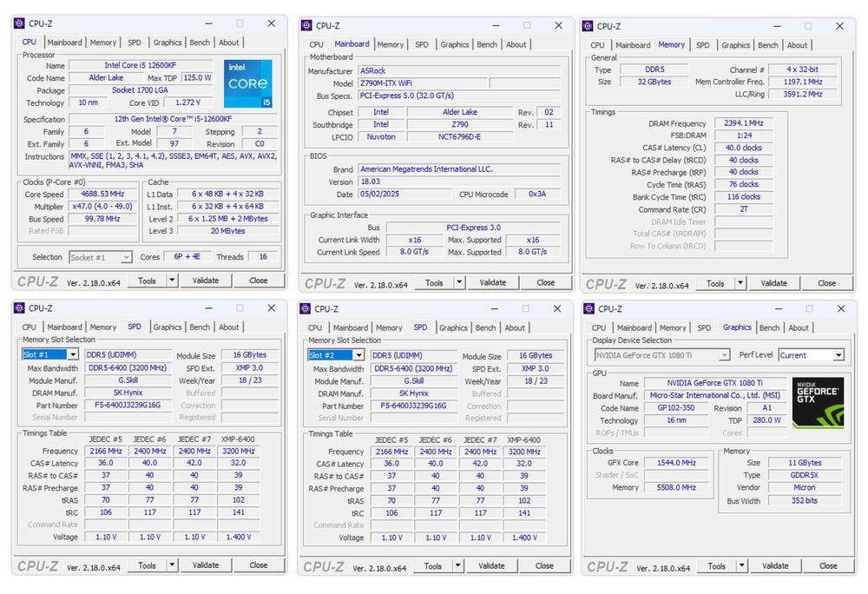
Task: Click the CPU-Z app icon in the DDR5 Memory window title bar
Action: point(588,26)
